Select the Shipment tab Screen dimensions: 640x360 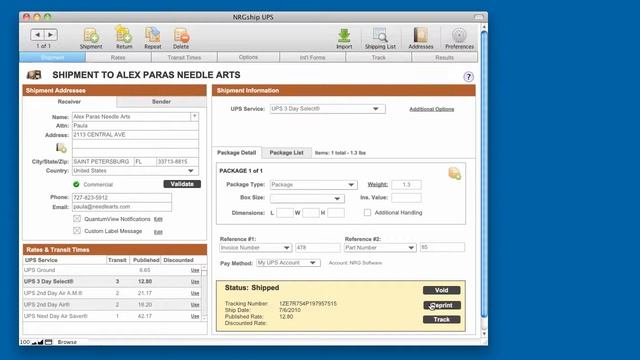click(53, 58)
